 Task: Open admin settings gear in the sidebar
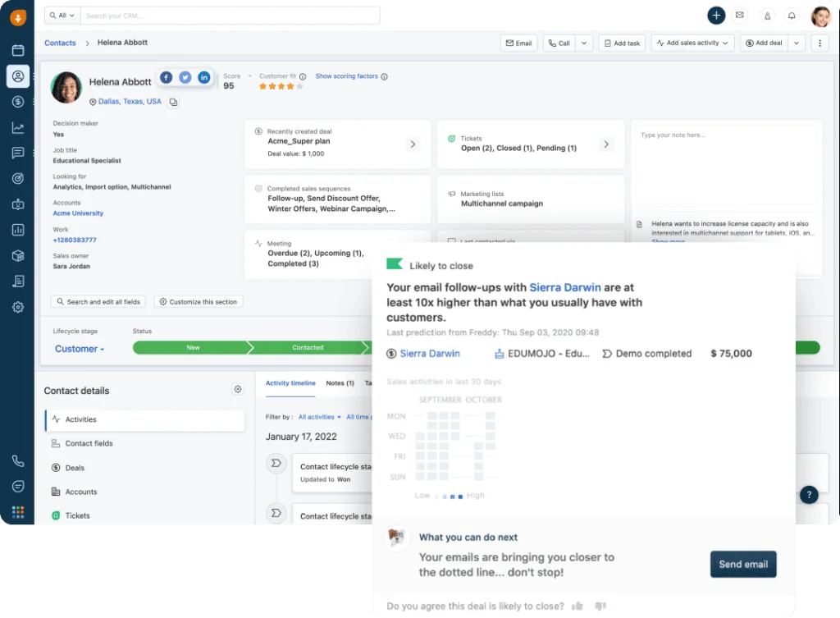click(18, 307)
